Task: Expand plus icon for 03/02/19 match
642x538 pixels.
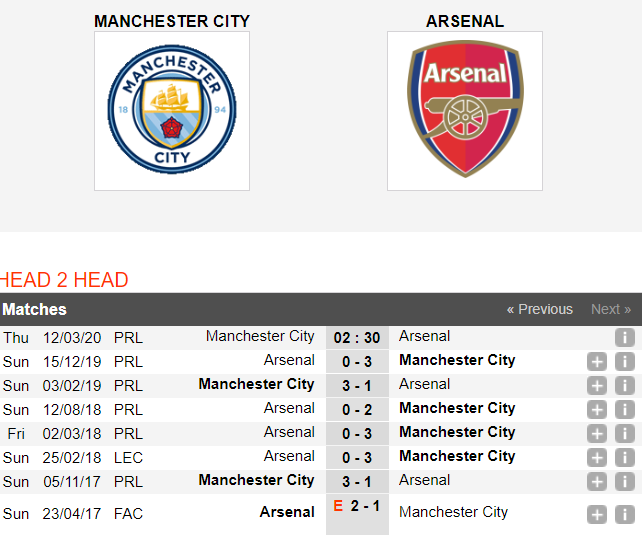Action: coord(597,386)
